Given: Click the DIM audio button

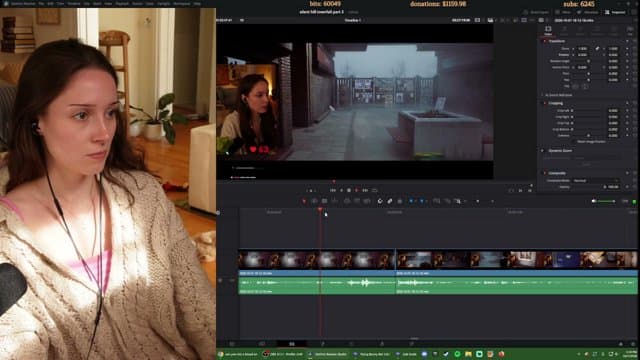Looking at the screenshot, I should 624,201.
